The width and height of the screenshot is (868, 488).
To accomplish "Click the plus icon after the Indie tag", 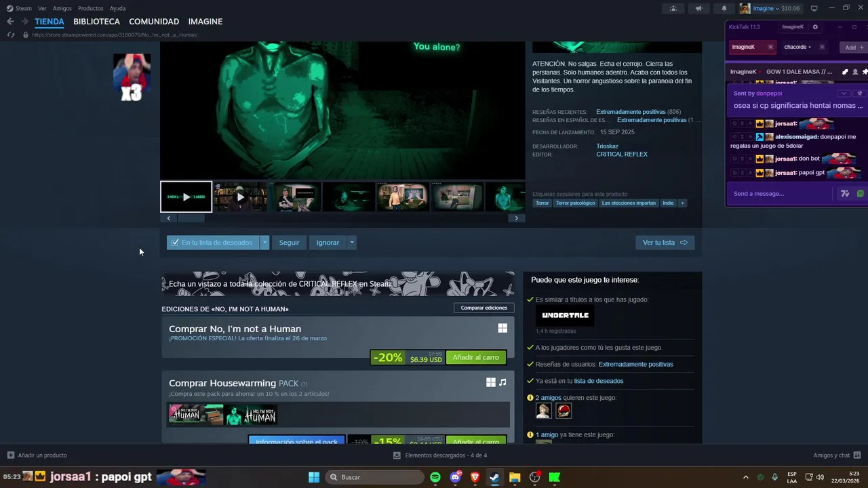I will click(x=682, y=203).
